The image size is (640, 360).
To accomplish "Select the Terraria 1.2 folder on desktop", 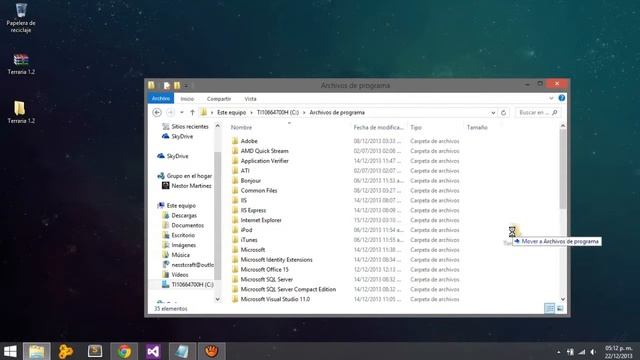I will pyautogui.click(x=21, y=112).
